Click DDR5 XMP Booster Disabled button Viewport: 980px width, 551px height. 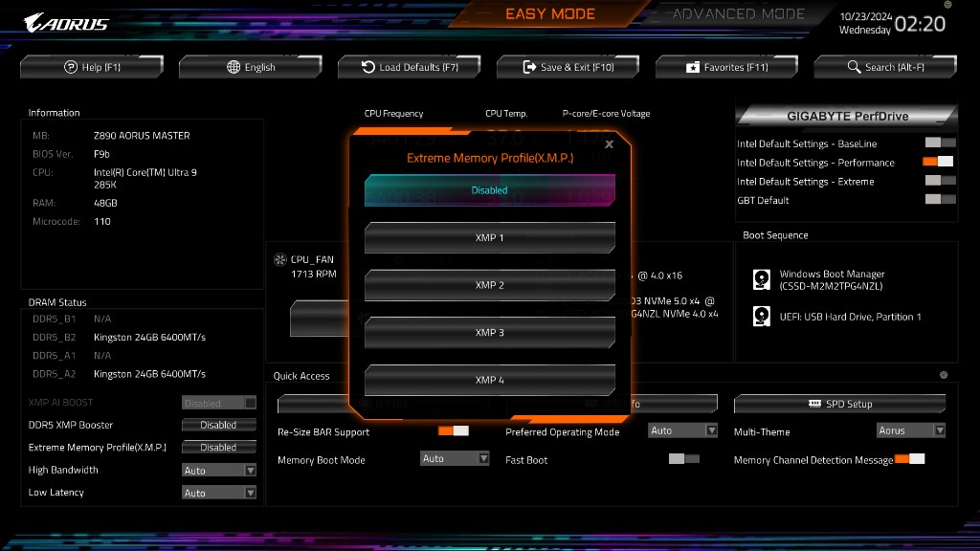[219, 425]
